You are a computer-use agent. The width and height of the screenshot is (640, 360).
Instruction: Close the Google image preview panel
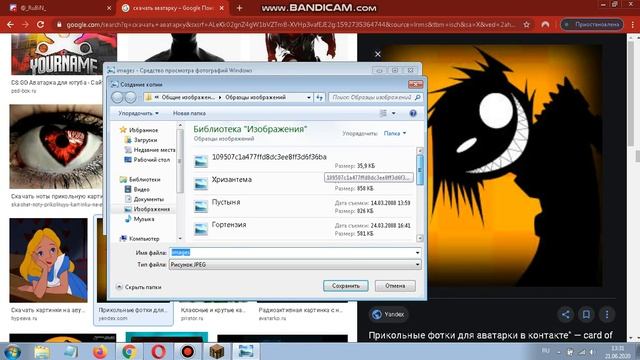(x=378, y=54)
